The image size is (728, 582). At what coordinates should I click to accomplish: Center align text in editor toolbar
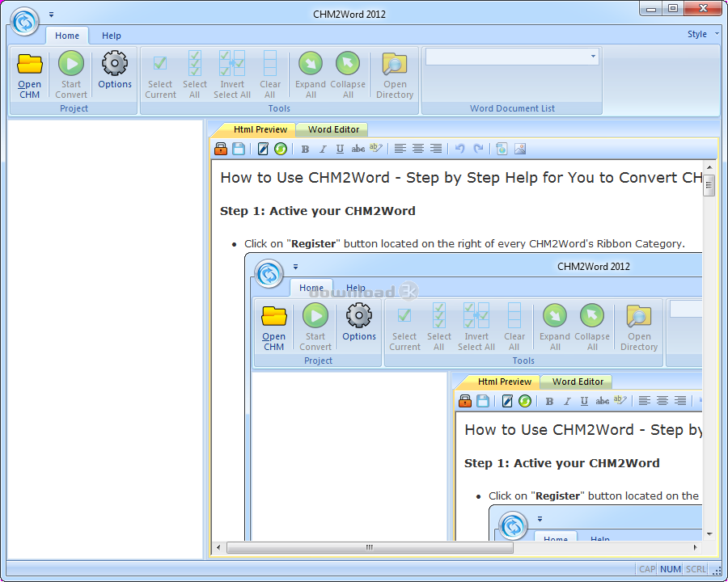(418, 149)
